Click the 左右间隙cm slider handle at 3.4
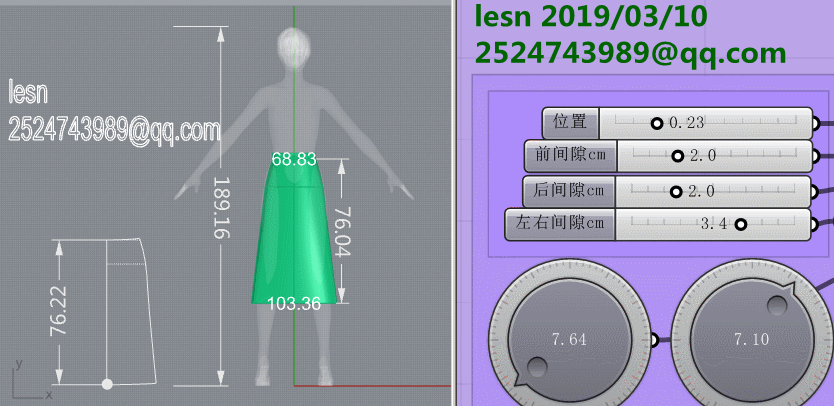Viewport: 834px width, 406px height. pyautogui.click(x=740, y=225)
